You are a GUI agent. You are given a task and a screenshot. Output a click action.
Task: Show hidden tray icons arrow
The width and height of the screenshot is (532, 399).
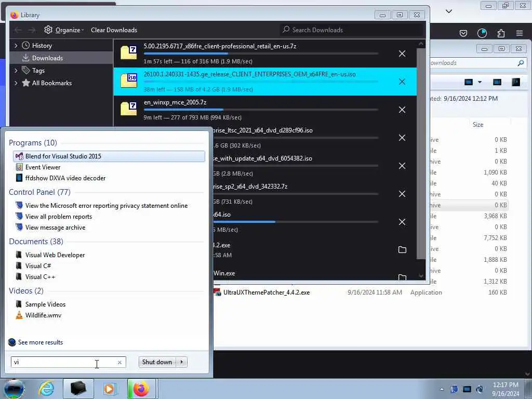pyautogui.click(x=442, y=390)
